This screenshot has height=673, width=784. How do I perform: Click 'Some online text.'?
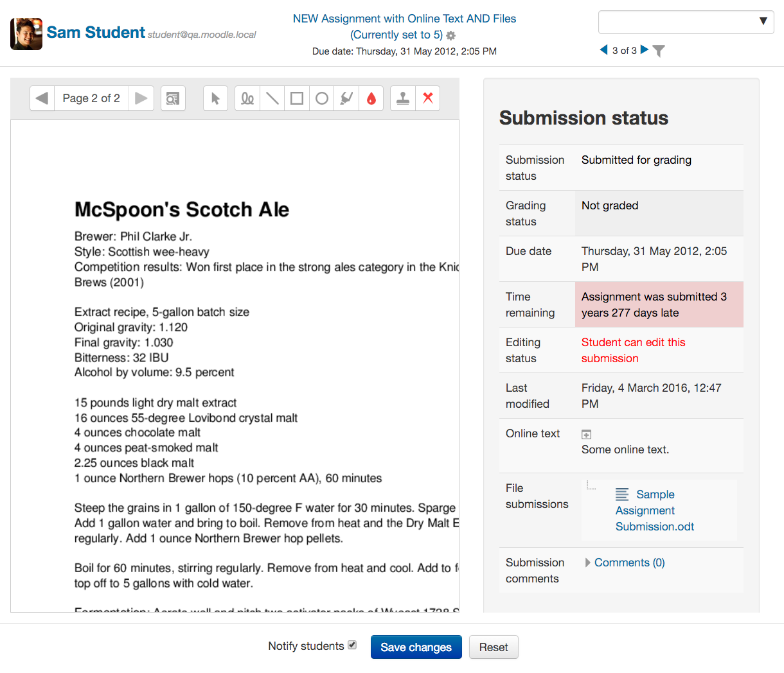coord(625,450)
